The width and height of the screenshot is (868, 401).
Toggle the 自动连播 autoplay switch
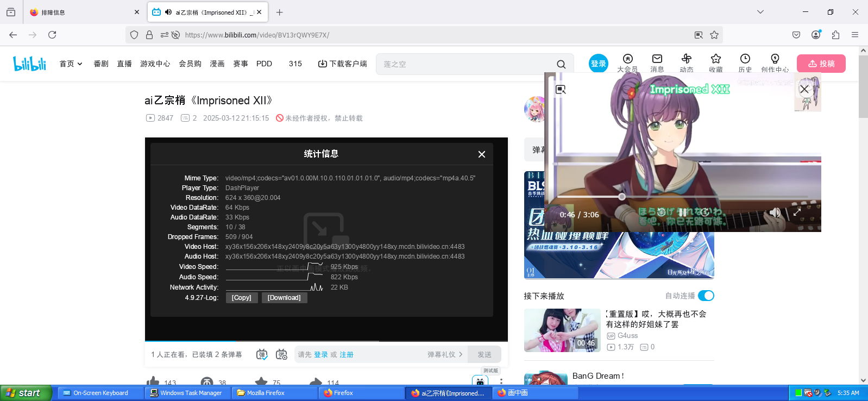pyautogui.click(x=706, y=296)
